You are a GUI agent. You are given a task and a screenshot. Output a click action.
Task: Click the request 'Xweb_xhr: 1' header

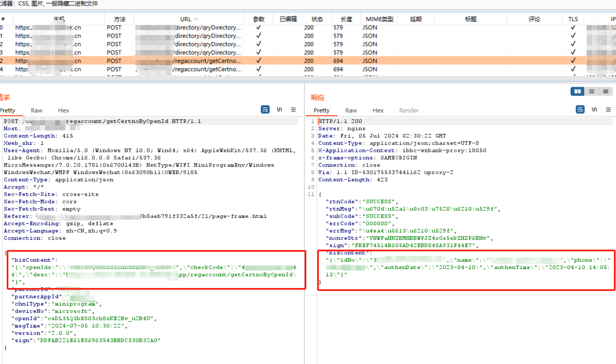point(24,143)
